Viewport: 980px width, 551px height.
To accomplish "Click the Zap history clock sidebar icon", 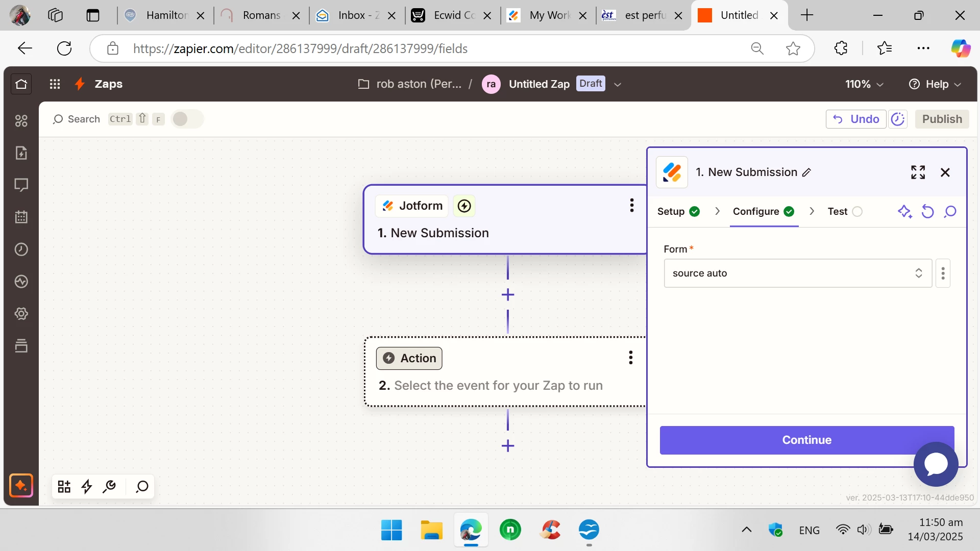I will coord(21,249).
